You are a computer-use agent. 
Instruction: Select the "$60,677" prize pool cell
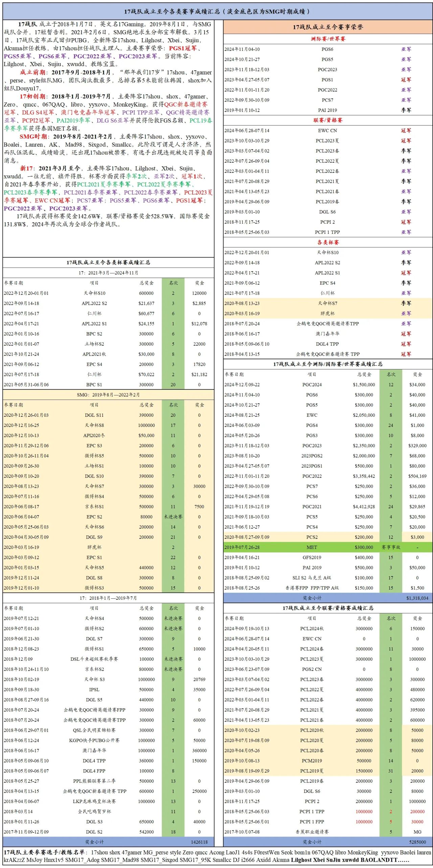pyautogui.click(x=146, y=313)
